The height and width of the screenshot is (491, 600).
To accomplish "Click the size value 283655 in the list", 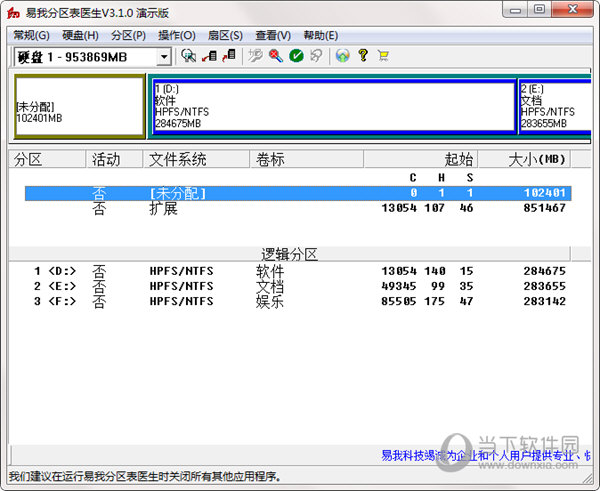I will pyautogui.click(x=545, y=286).
